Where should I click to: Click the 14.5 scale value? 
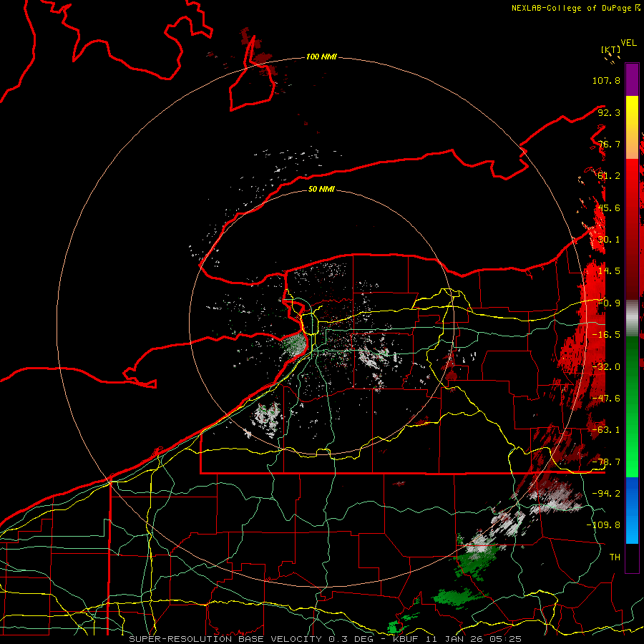[609, 271]
